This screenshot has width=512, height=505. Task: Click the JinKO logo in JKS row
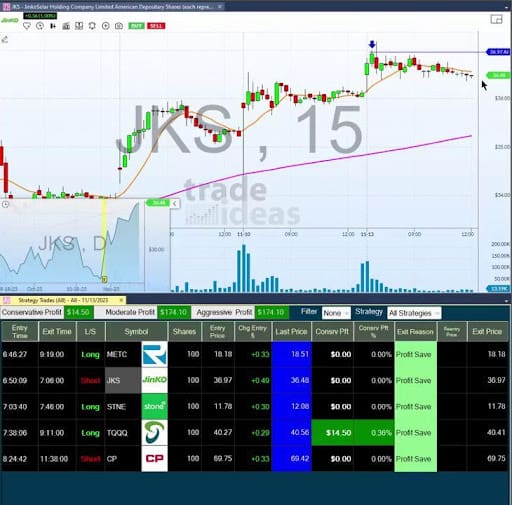coord(154,380)
